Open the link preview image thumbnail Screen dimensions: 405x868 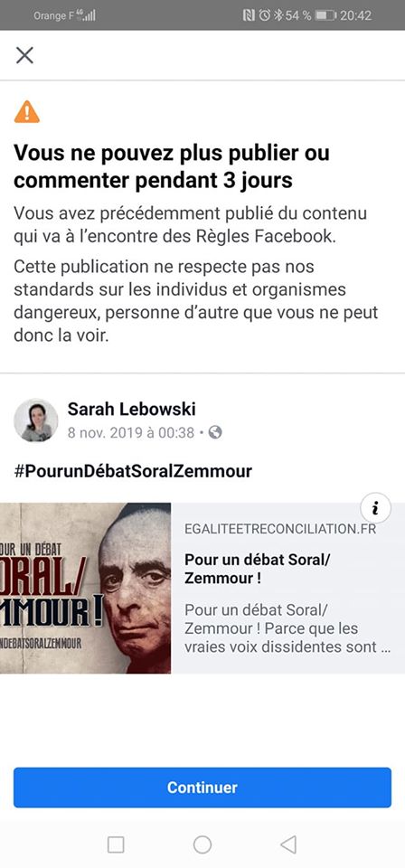[85, 588]
